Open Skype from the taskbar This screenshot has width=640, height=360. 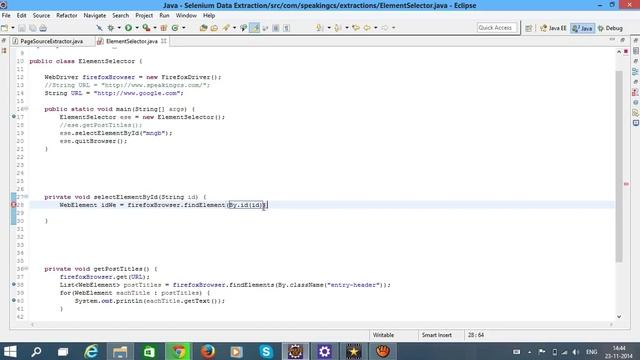(x=266, y=351)
